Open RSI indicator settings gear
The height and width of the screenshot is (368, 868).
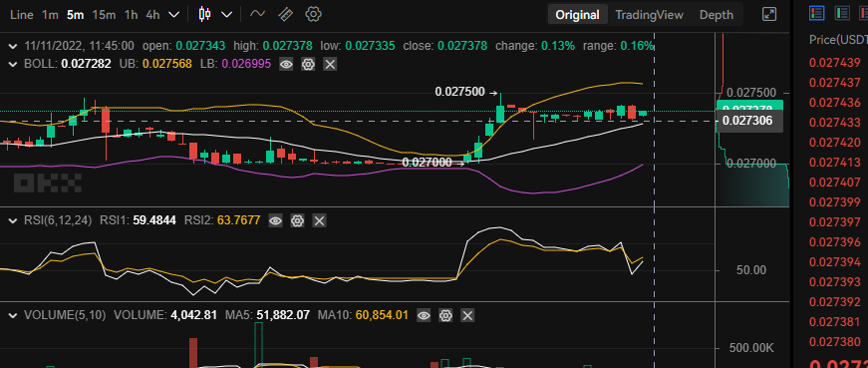tap(297, 221)
